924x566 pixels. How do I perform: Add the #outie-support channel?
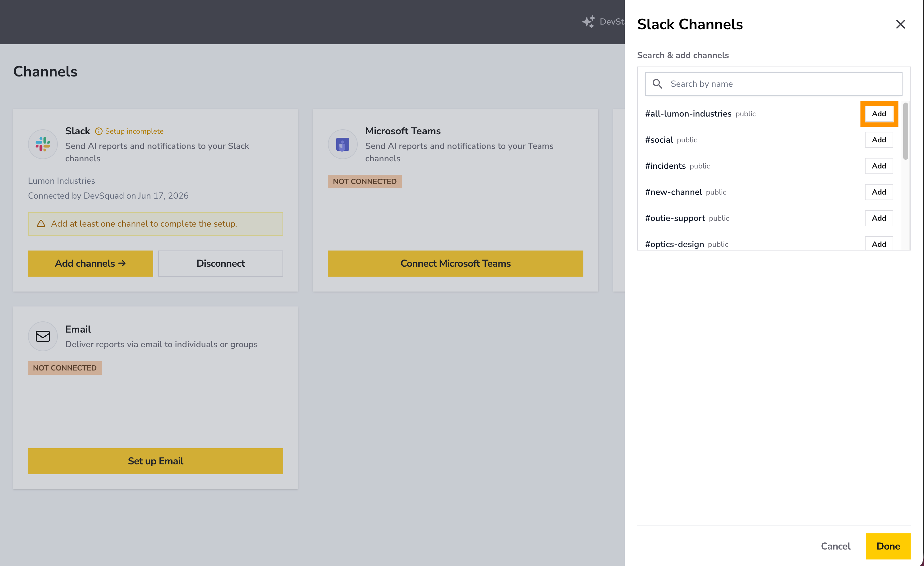(879, 218)
